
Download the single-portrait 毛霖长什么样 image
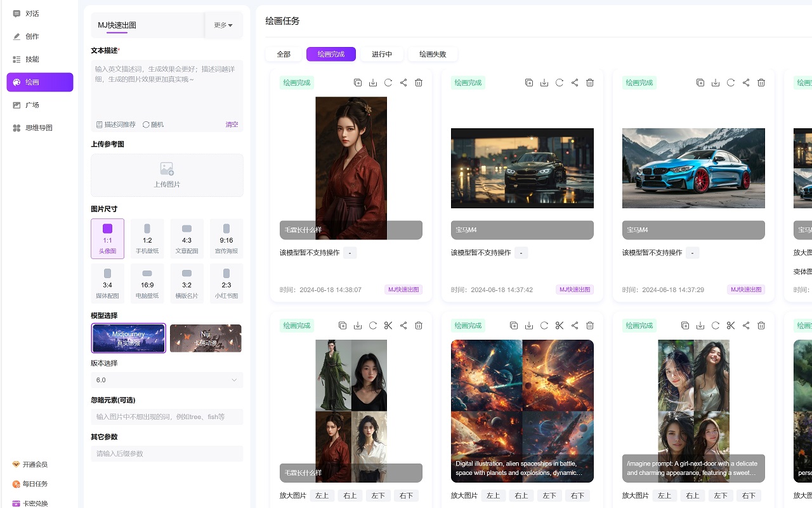click(373, 83)
